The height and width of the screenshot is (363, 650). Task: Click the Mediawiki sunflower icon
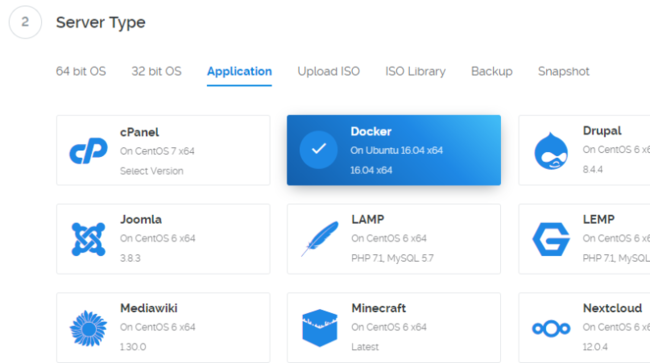(88, 328)
